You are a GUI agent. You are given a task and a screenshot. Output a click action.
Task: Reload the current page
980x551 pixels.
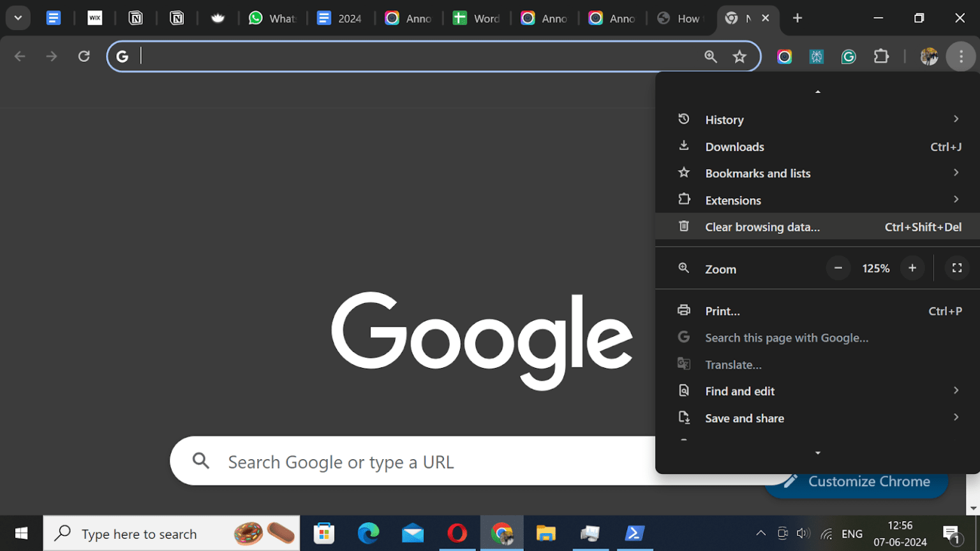[84, 56]
